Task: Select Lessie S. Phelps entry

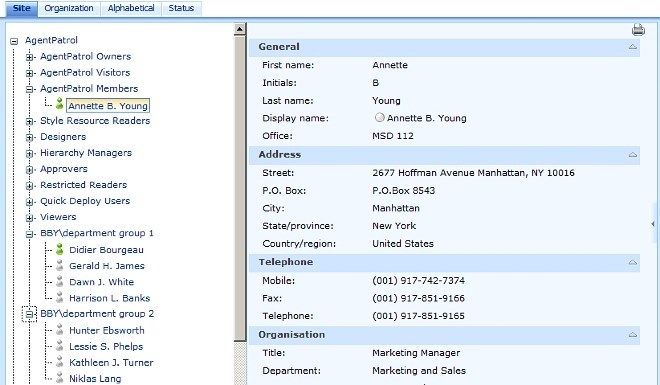Action: coord(106,346)
